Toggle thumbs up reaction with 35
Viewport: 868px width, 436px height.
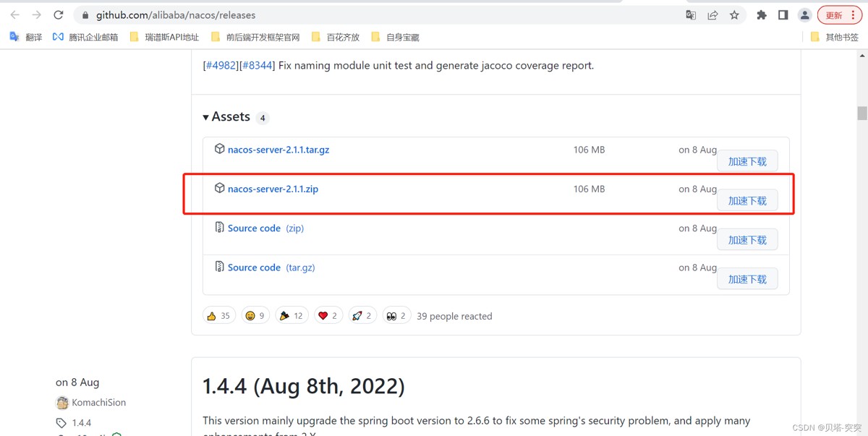219,316
